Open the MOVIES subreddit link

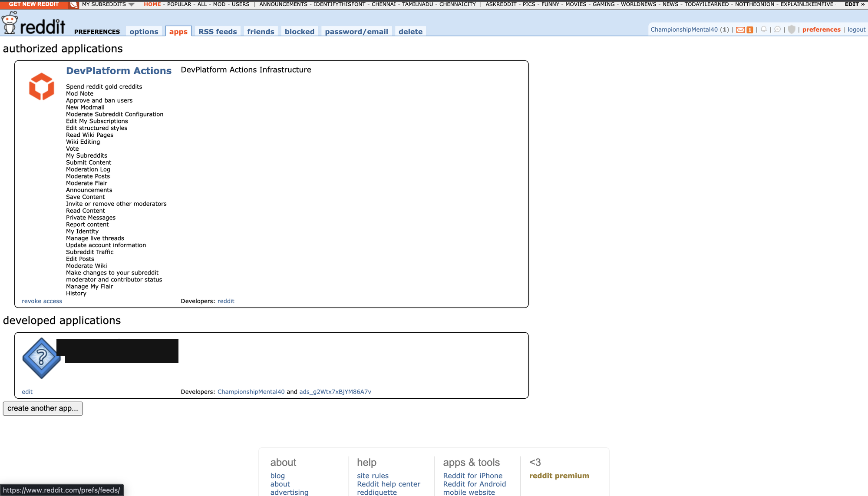pyautogui.click(x=576, y=4)
